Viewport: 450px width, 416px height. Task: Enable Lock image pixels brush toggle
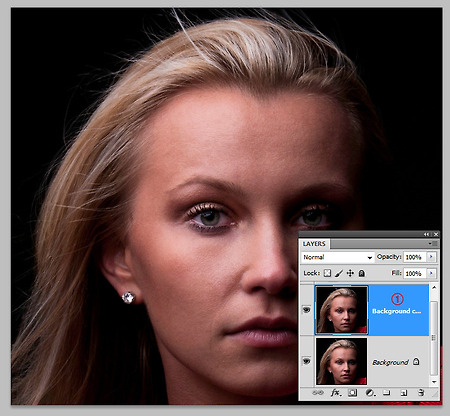[339, 273]
